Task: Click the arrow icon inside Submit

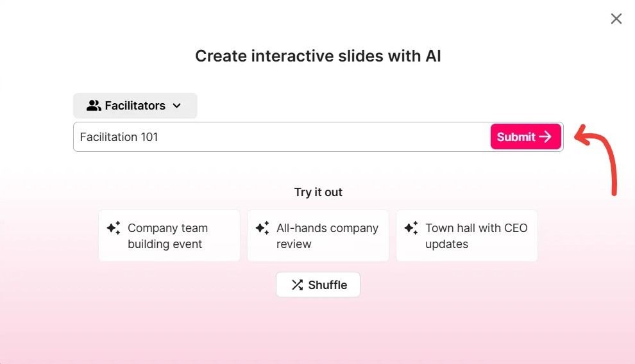Action: click(545, 136)
